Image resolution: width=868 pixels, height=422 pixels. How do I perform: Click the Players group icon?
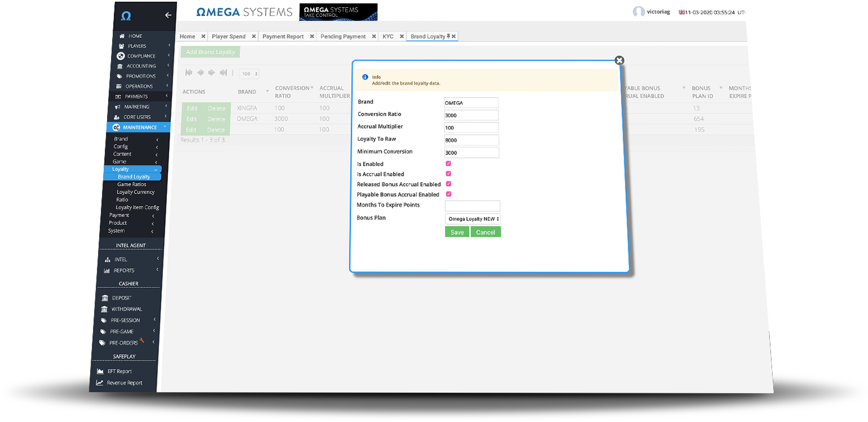point(121,46)
